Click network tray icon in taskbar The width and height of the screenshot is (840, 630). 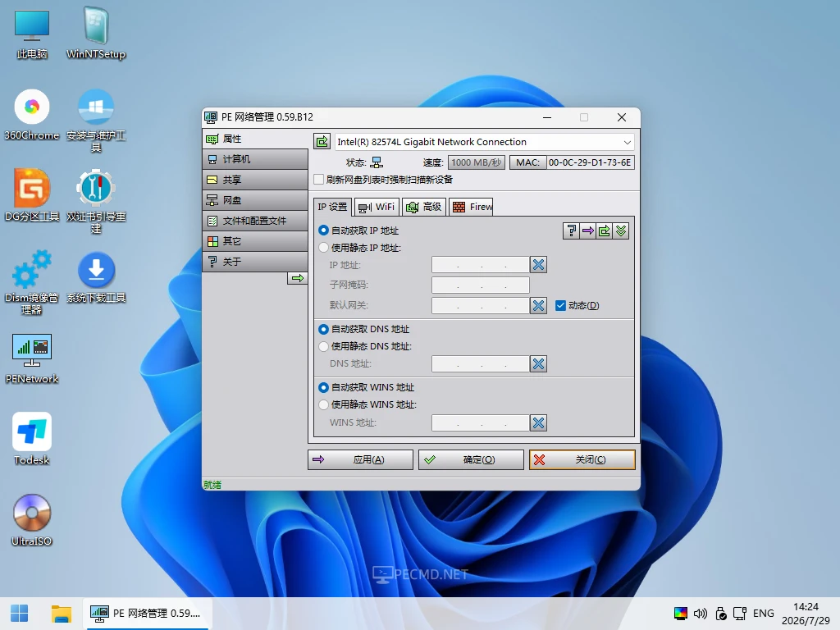(x=740, y=614)
